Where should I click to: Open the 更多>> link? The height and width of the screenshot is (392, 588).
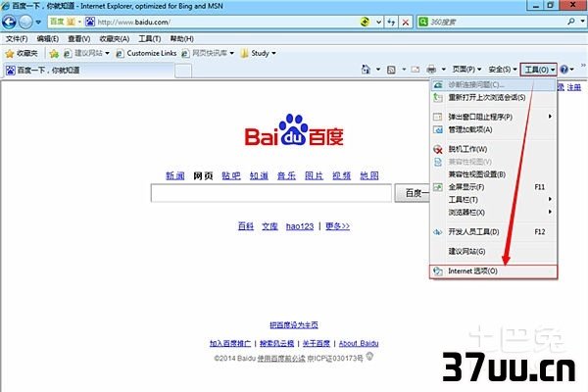(x=337, y=226)
